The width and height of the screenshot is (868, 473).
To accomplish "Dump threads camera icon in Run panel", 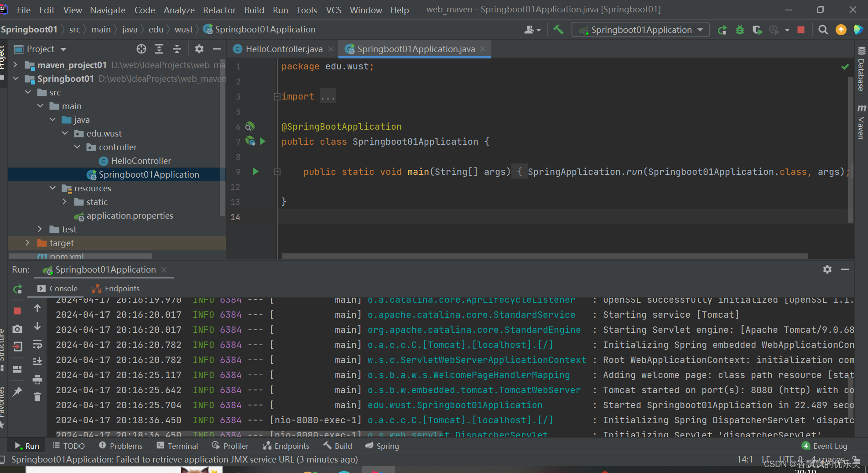I will click(17, 329).
